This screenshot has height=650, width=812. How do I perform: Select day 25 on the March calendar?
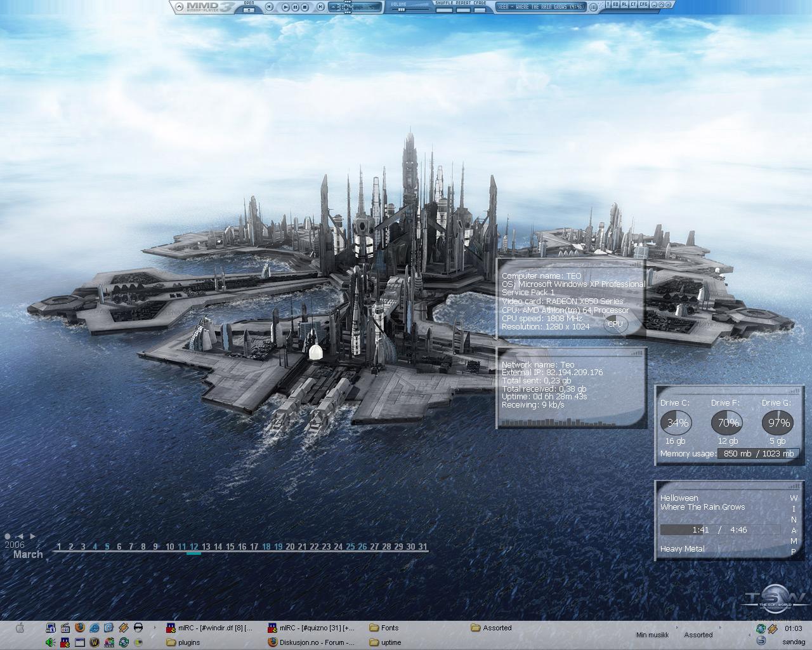point(350,547)
